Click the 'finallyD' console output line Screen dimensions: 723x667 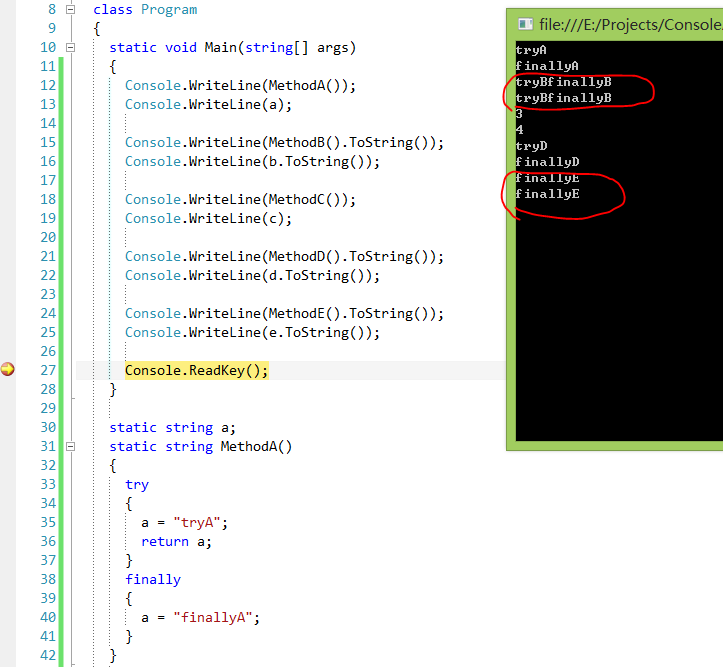[x=547, y=162]
